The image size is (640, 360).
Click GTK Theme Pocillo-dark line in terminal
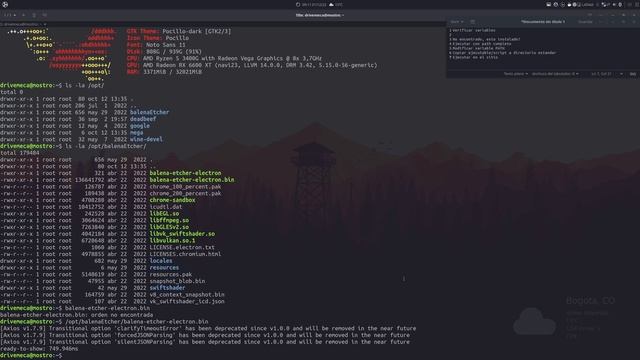[x=179, y=31]
